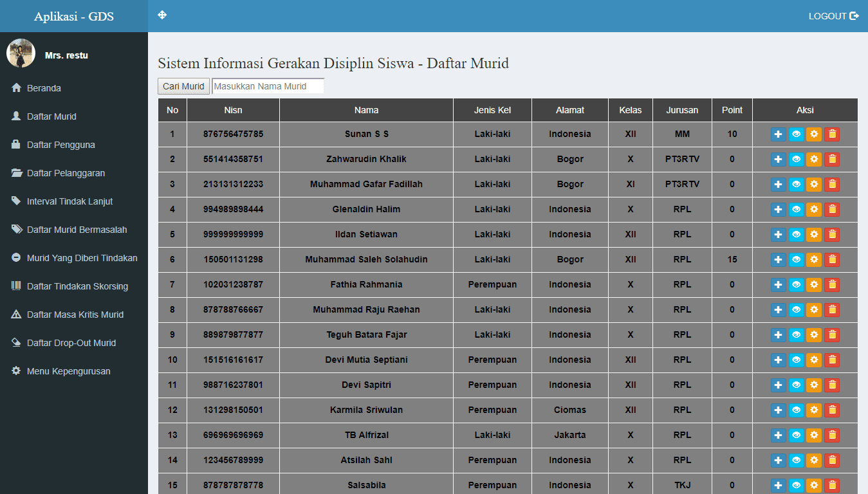Click the Mrs. restu profile avatar
Screen dimensions: 868x494
[21, 53]
